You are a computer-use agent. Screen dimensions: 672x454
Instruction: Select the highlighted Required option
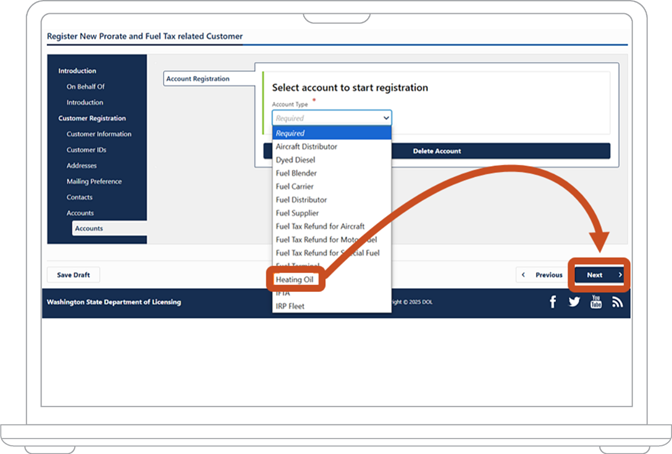tap(332, 133)
